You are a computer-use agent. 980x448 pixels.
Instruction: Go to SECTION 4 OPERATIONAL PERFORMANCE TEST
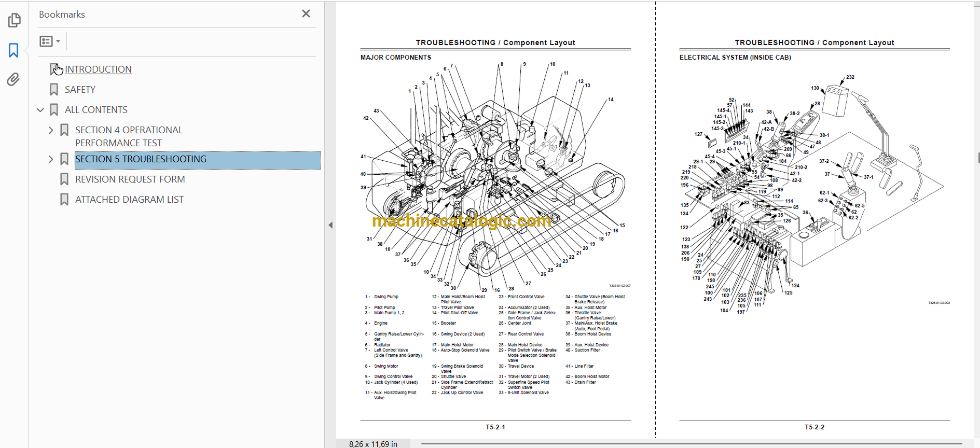pyautogui.click(x=129, y=136)
